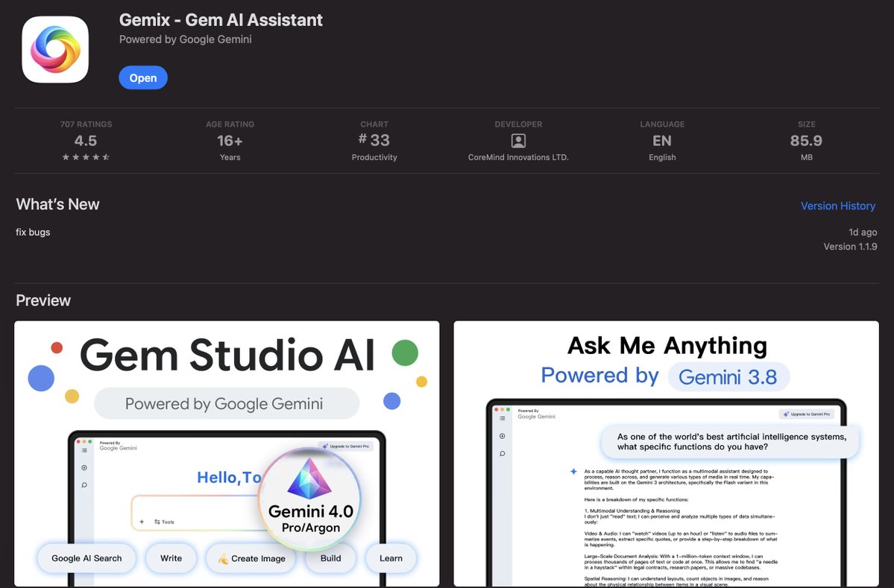The image size is (894, 588).
Task: Open the Ask Me Anything preview screenshot
Action: 666,454
